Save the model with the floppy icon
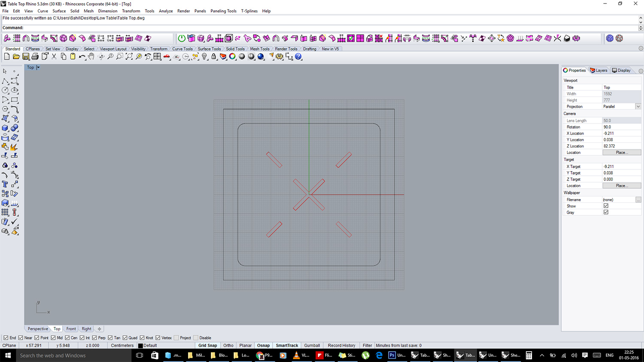 point(26,57)
